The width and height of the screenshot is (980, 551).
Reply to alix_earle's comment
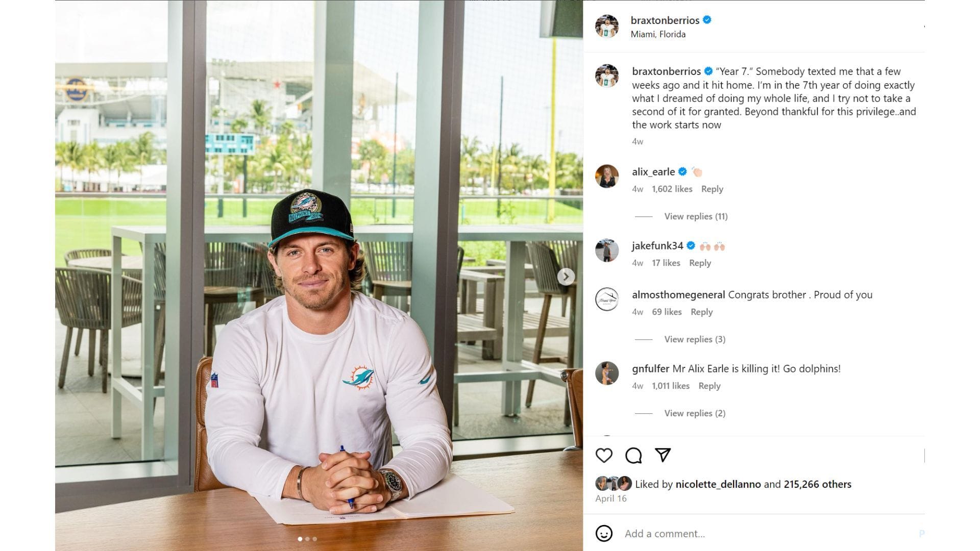point(712,189)
